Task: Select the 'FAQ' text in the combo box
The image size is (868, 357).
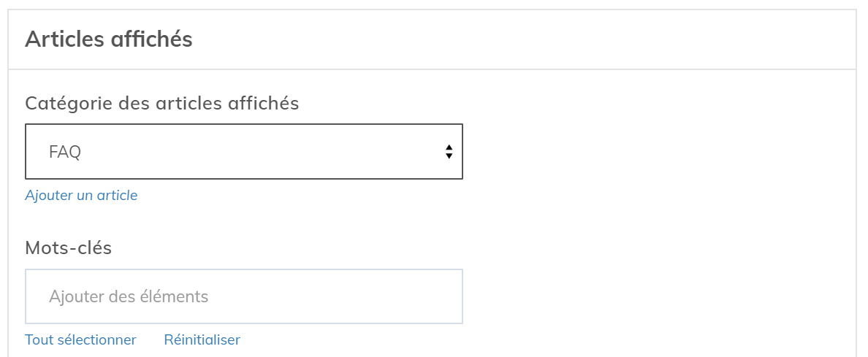Action: coord(64,153)
